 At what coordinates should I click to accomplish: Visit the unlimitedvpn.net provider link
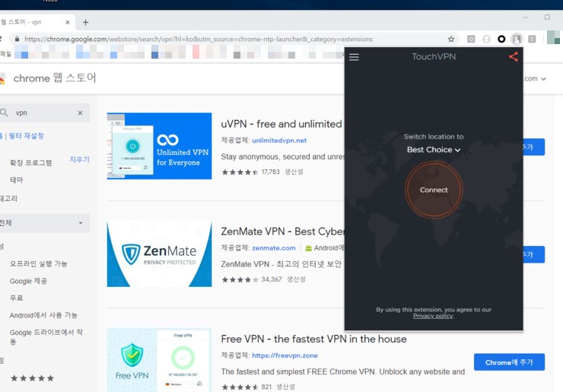tap(279, 141)
